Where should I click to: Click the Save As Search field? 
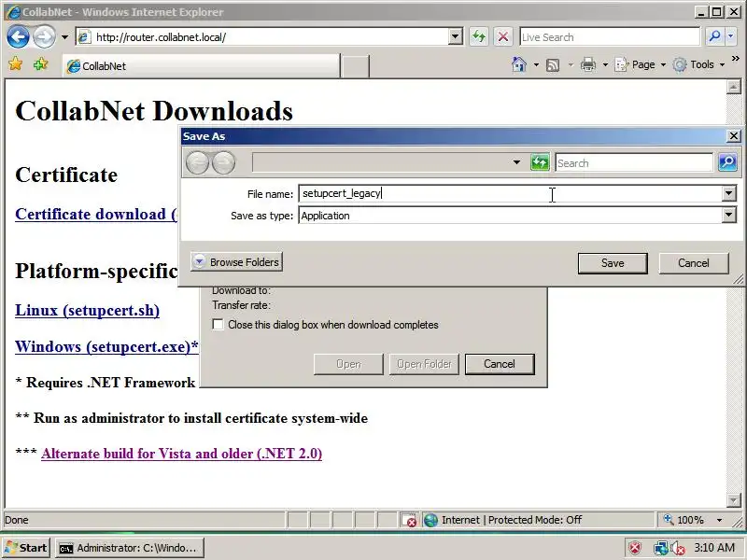coord(634,162)
